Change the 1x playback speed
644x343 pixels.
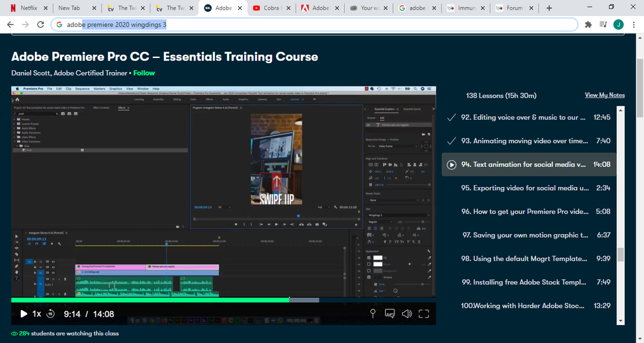(x=37, y=314)
